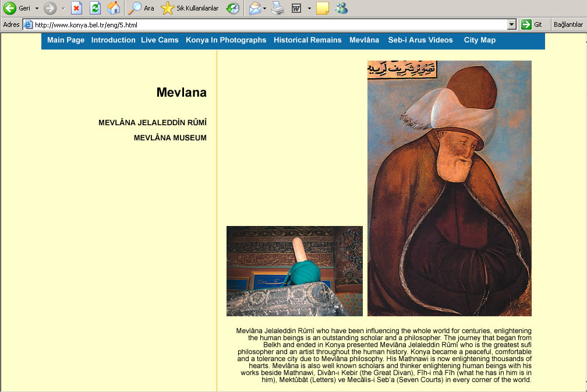Click the Git (Go) button

(532, 24)
